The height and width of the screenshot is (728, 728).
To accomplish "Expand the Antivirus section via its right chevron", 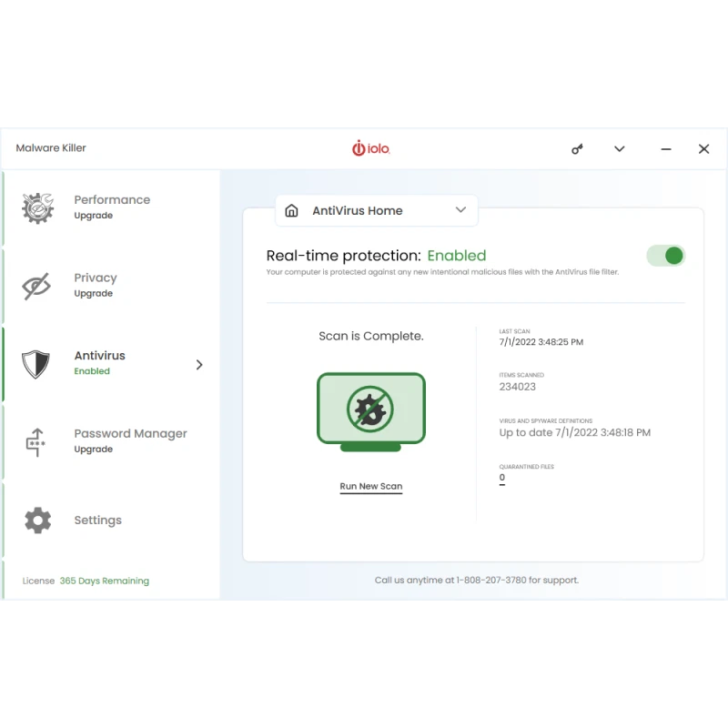I will tap(198, 364).
